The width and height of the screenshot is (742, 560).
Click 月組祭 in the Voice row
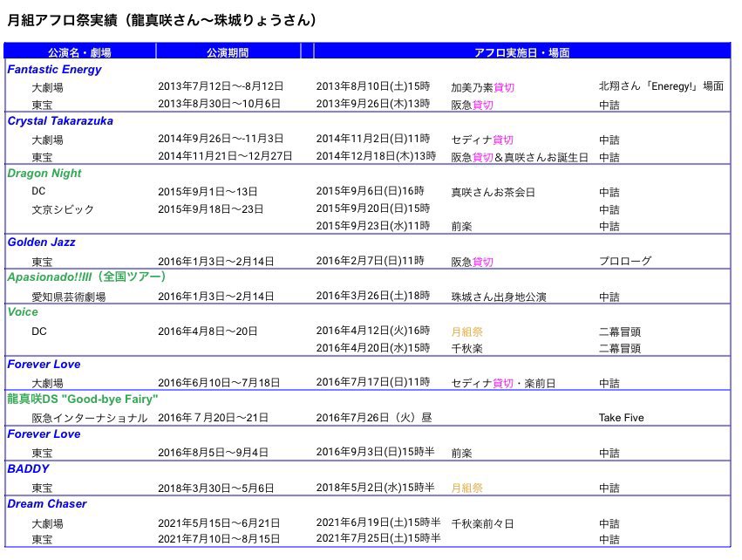[467, 331]
